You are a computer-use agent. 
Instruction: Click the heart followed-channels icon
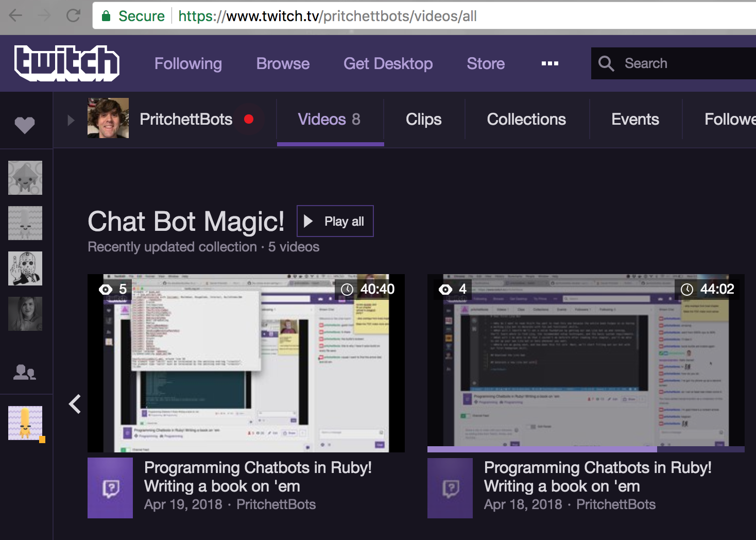pyautogui.click(x=24, y=125)
